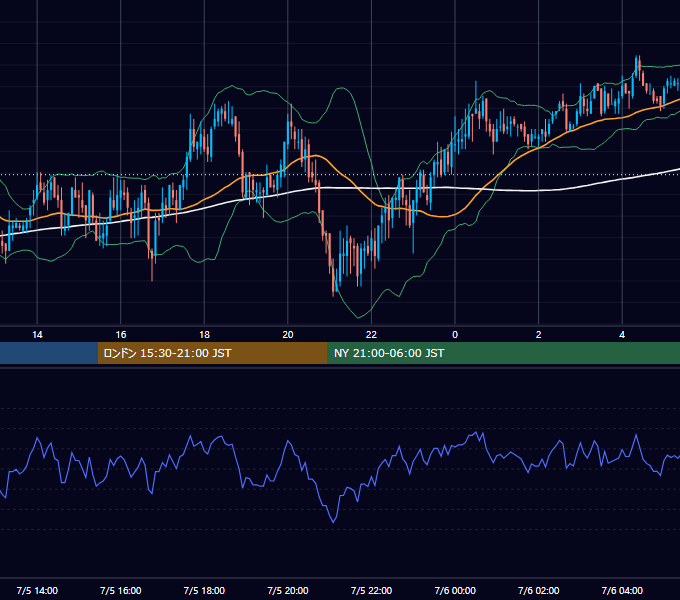
Task: Click the 7/6 04:00 time label
Action: pos(622,590)
